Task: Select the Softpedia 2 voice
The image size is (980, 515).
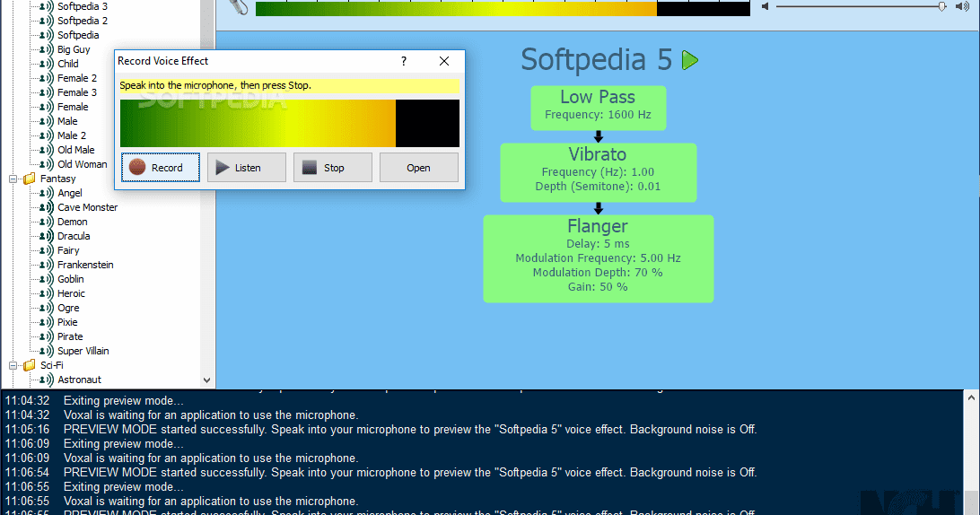Action: [83, 21]
